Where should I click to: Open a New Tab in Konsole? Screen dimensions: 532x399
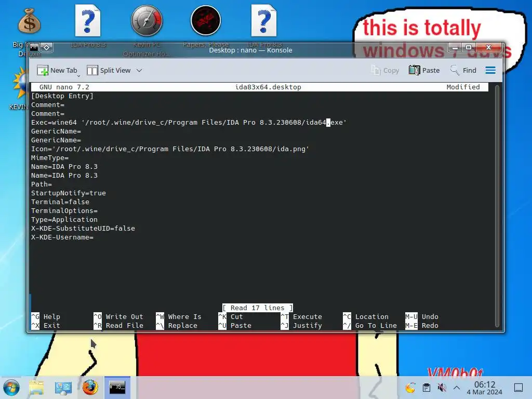click(57, 70)
